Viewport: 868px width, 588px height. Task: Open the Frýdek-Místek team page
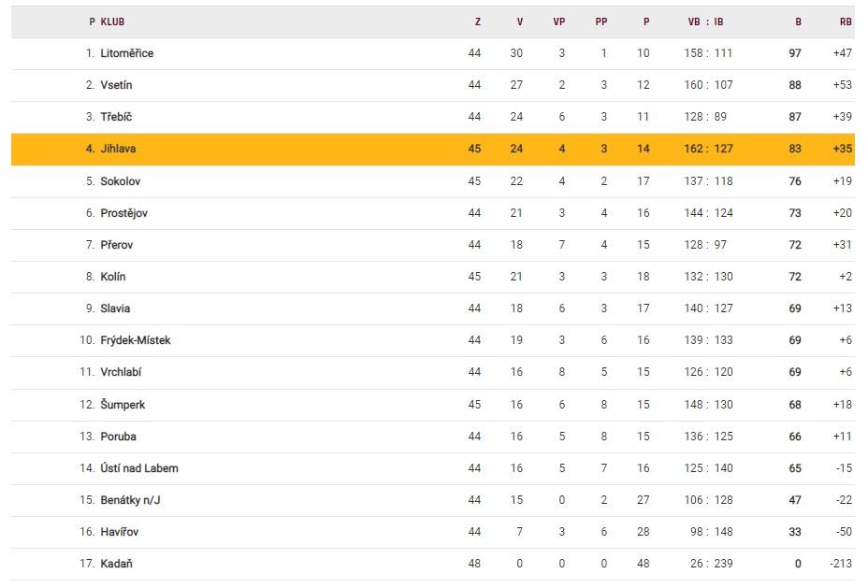pyautogui.click(x=136, y=340)
